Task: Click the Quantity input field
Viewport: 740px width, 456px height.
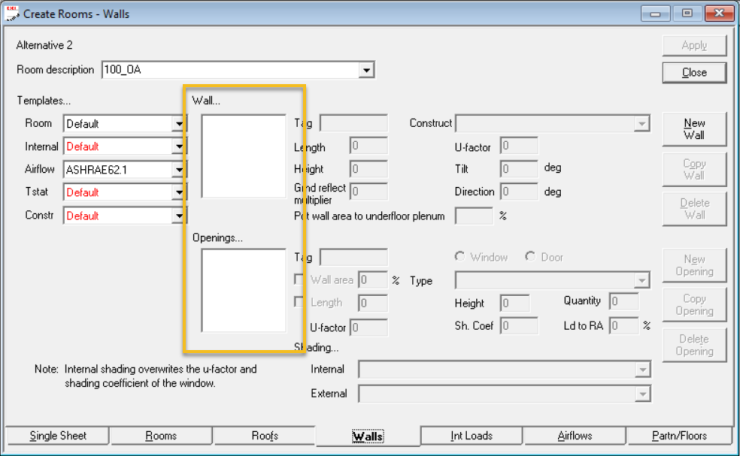Action: coord(624,301)
